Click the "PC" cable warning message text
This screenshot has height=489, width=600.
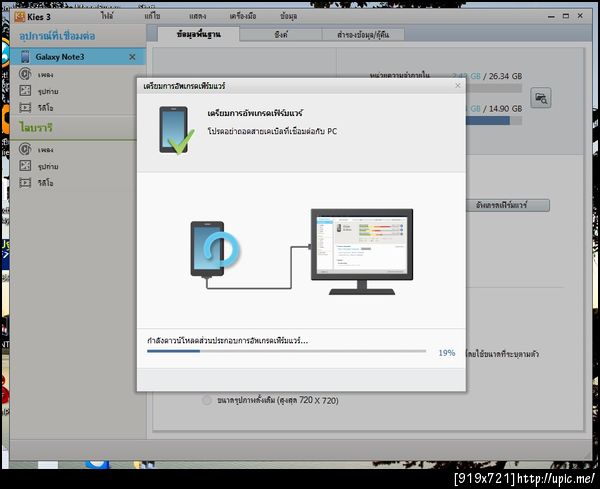coord(272,131)
